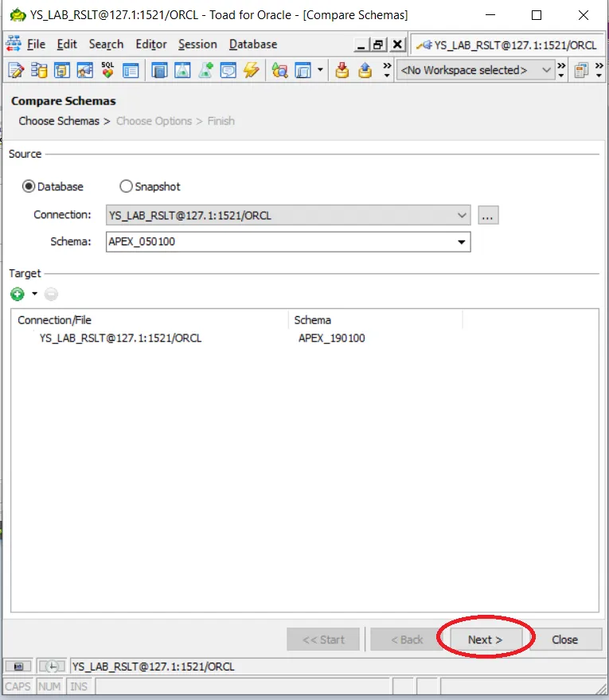Expand overflow chevron right of workspace dropdown
The height and width of the screenshot is (700, 609).
[x=561, y=70]
